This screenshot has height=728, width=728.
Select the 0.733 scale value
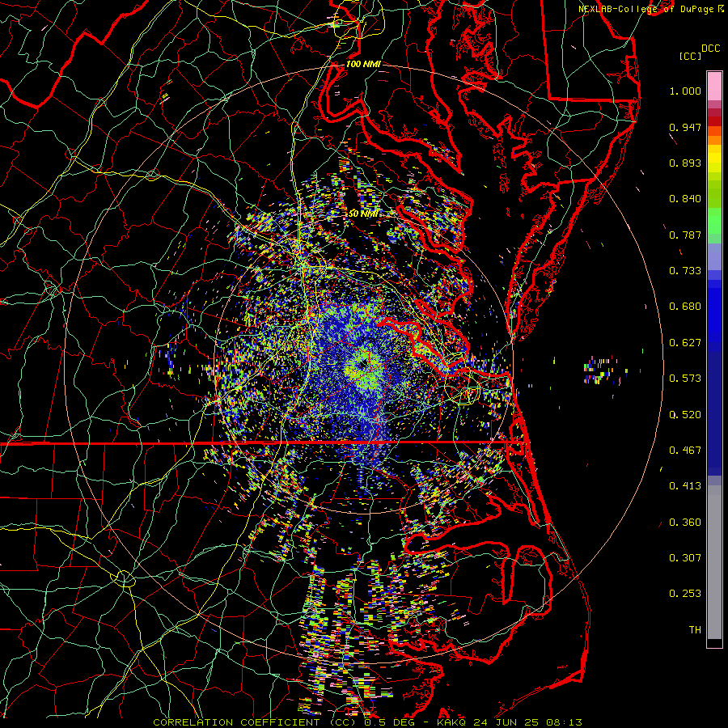click(x=685, y=271)
